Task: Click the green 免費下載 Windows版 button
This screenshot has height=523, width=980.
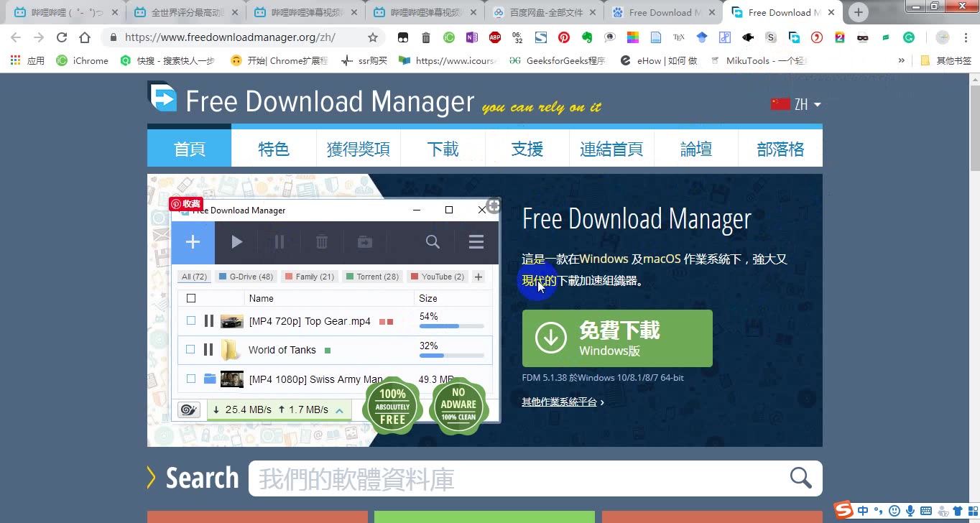Action: point(617,338)
